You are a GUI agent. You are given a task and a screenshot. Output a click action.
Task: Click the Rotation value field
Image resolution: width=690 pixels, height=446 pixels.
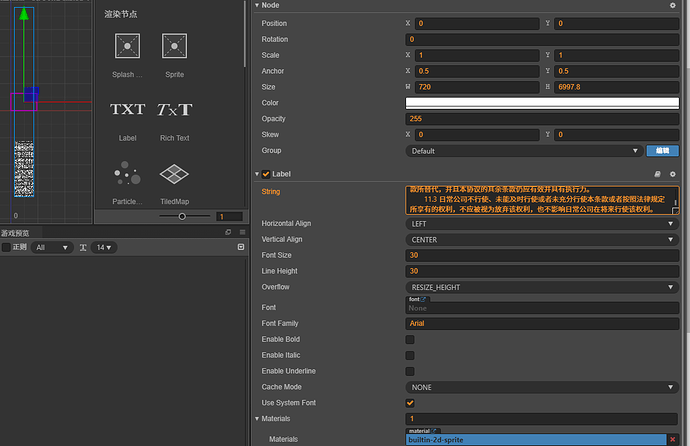pyautogui.click(x=542, y=39)
